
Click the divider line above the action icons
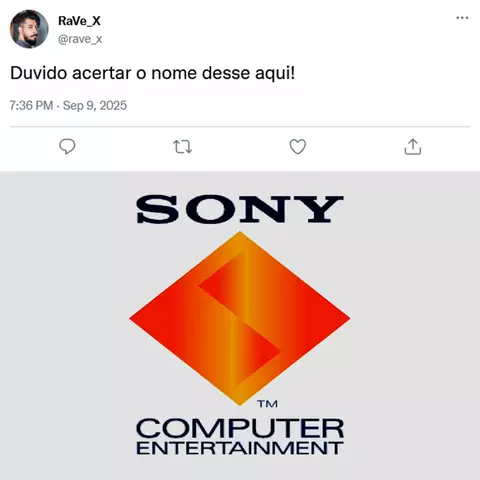[x=240, y=127]
